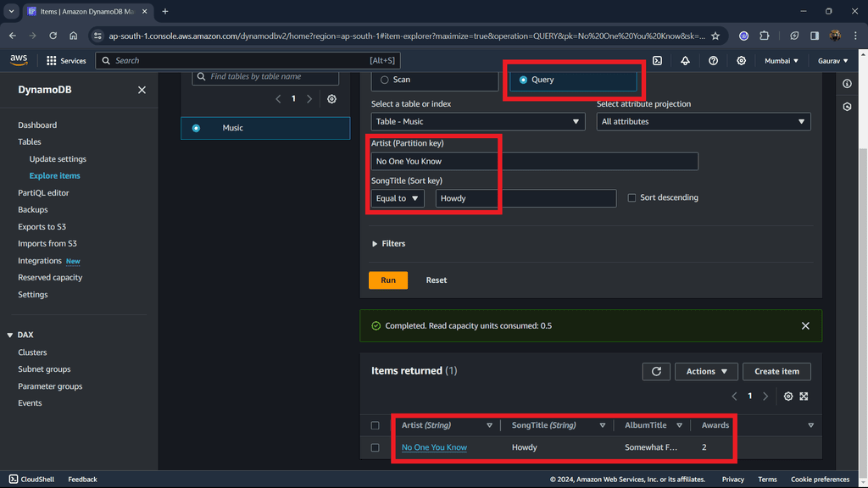Focus the Find tables by table name box

point(265,77)
